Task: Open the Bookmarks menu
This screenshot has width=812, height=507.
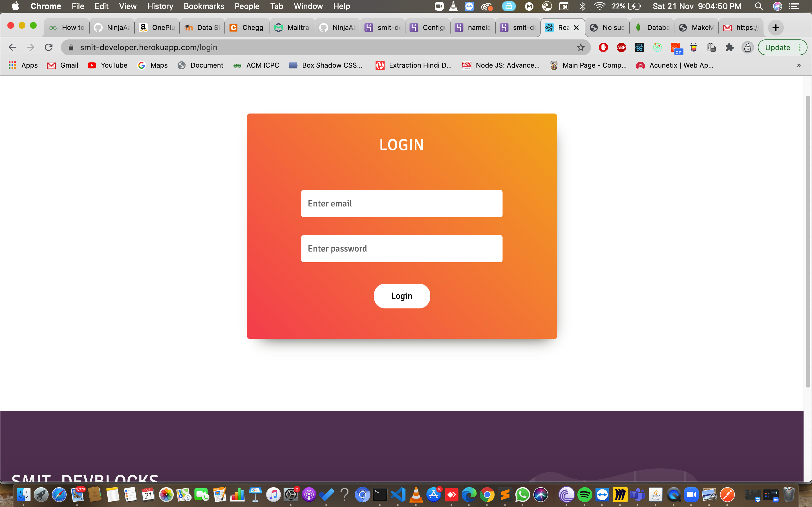Action: 204,6
